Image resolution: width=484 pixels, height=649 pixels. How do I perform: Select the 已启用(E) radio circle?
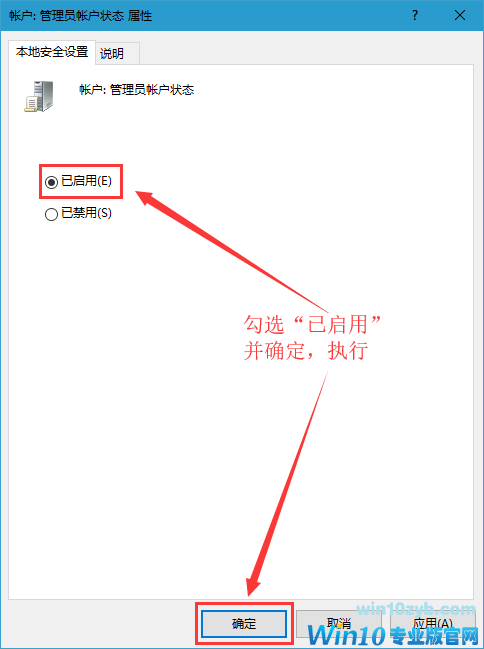tap(51, 182)
